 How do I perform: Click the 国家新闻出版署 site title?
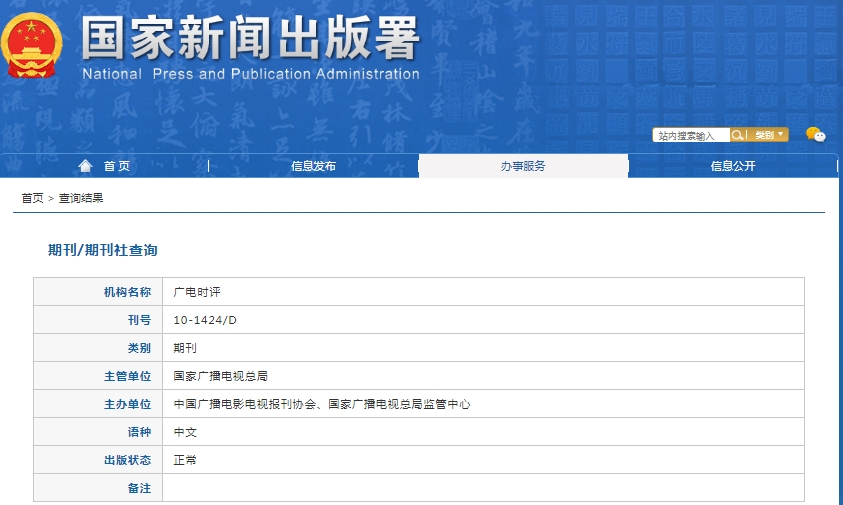tap(250, 38)
